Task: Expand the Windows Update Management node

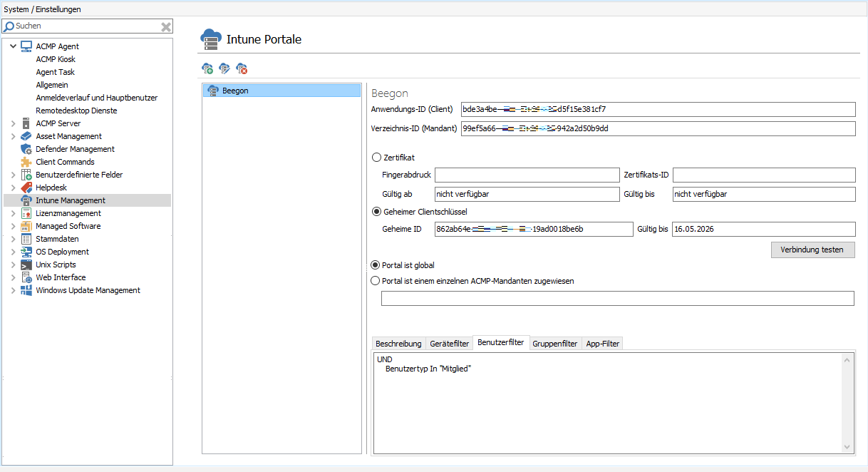Action: pos(13,290)
